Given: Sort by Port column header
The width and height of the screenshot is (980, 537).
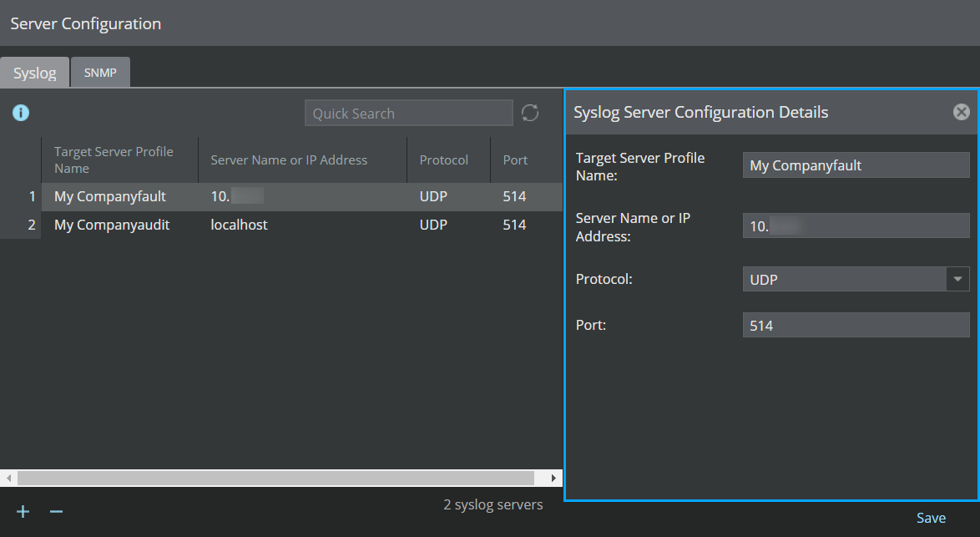Looking at the screenshot, I should point(526,160).
